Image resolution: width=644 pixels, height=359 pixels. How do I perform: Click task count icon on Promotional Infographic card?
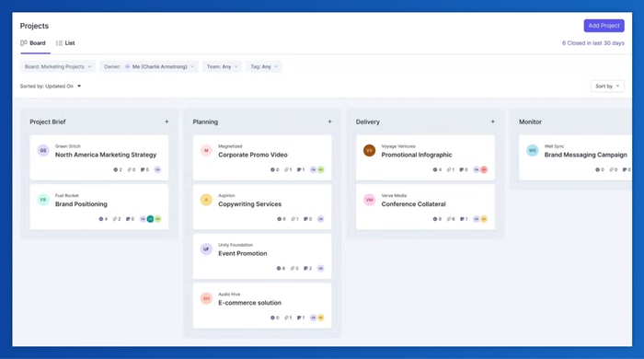(435, 169)
